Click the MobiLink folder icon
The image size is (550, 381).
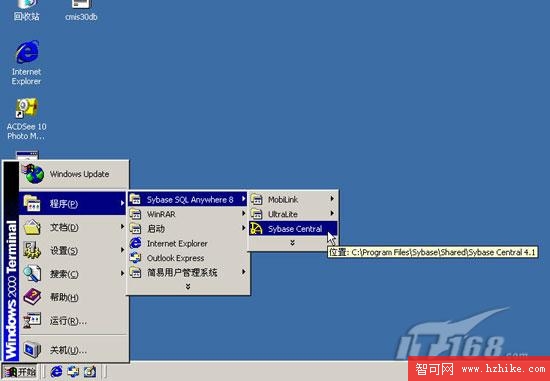click(256, 199)
